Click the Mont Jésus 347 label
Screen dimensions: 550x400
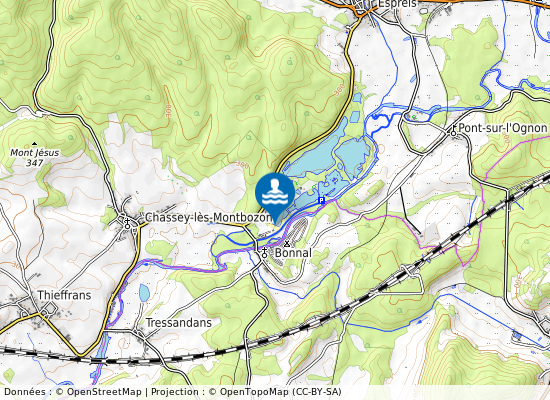pyautogui.click(x=35, y=158)
